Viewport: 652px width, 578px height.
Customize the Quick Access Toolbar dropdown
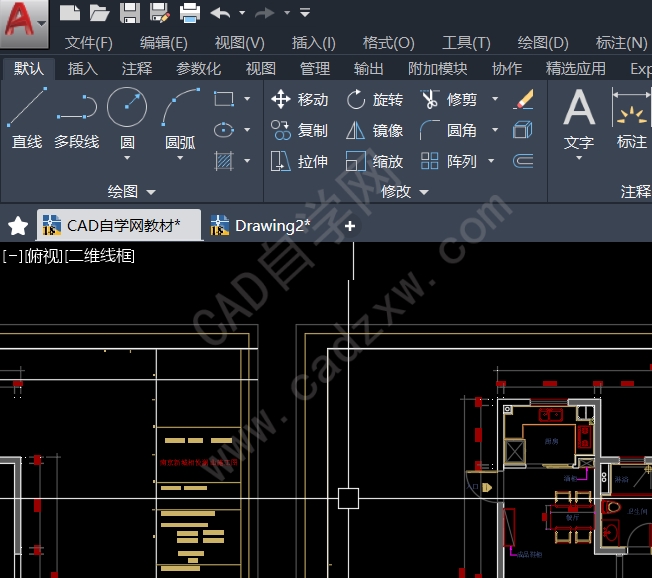[305, 12]
